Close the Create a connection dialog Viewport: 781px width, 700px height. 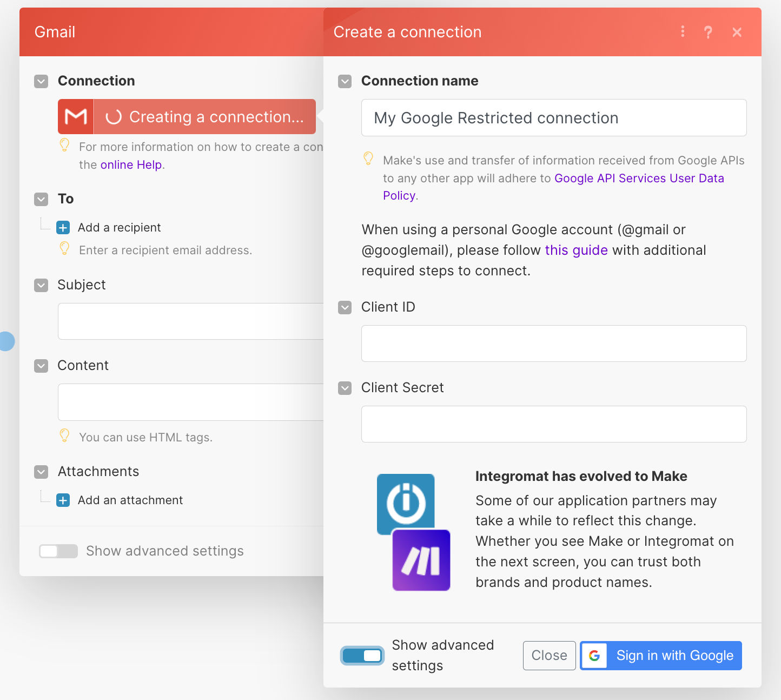tap(737, 32)
